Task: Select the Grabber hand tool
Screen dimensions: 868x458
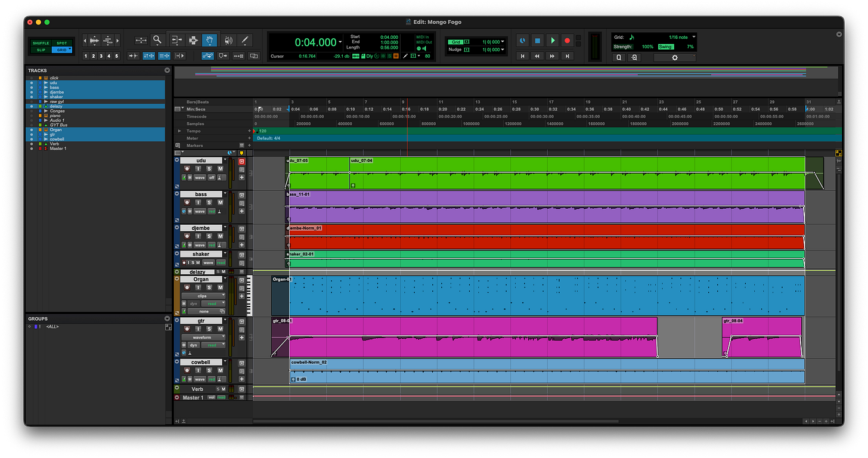Action: (x=210, y=40)
